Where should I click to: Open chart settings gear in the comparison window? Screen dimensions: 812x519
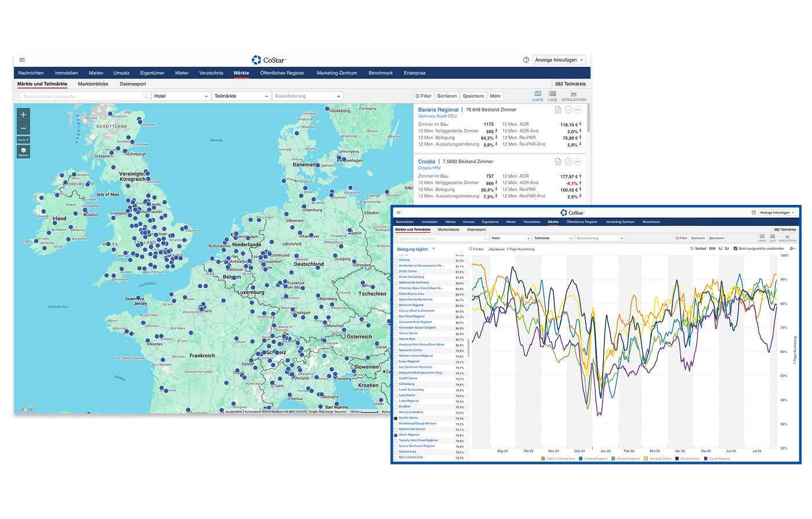click(792, 248)
